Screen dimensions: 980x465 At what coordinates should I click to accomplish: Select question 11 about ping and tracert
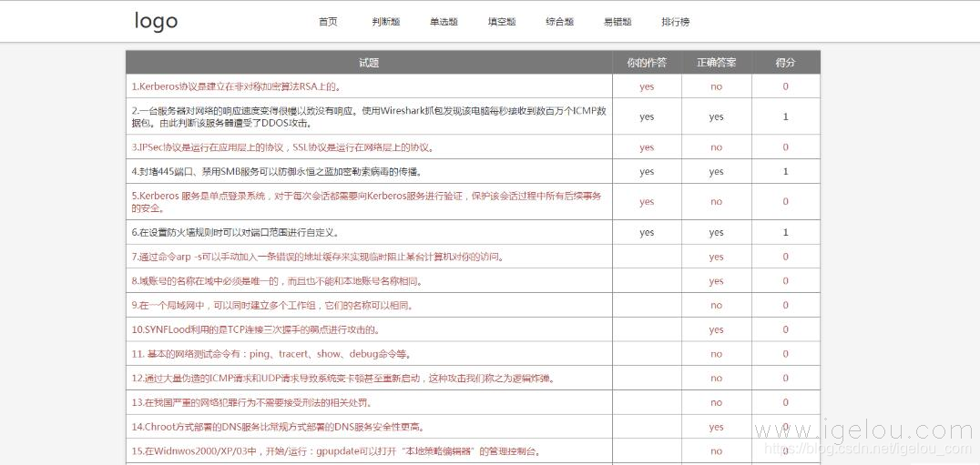tap(271, 354)
